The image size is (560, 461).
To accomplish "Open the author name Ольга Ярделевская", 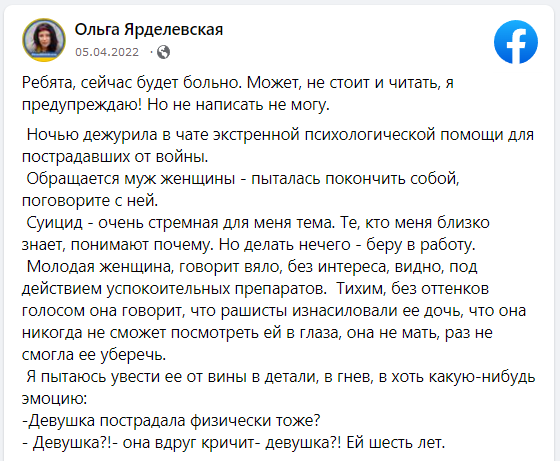I will [149, 29].
